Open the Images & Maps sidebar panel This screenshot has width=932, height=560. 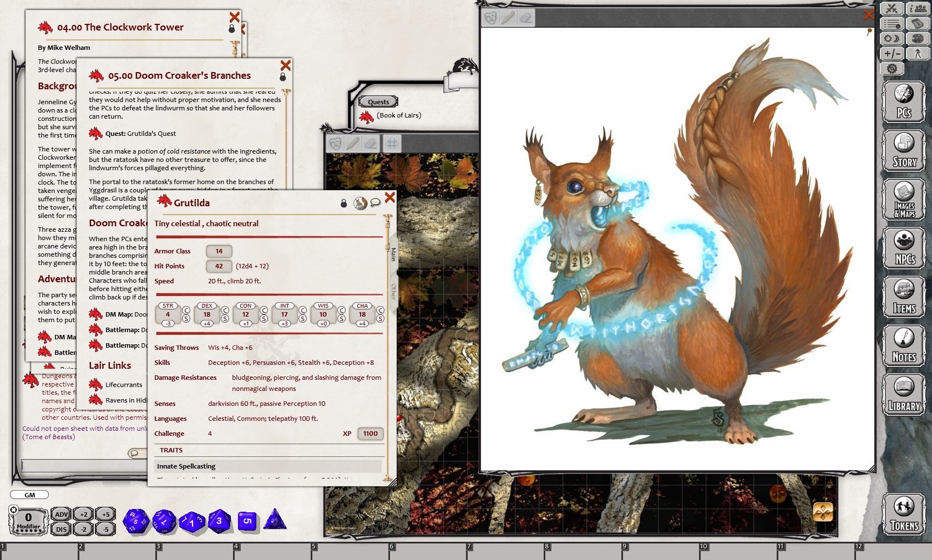click(904, 199)
